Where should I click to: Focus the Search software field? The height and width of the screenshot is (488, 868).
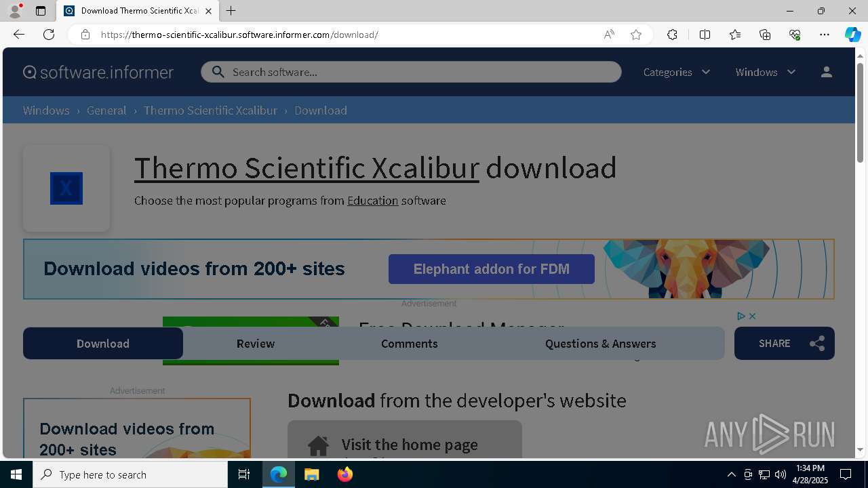411,72
